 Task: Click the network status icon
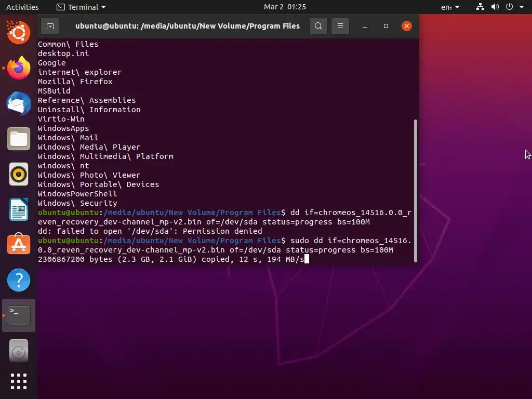(x=480, y=7)
